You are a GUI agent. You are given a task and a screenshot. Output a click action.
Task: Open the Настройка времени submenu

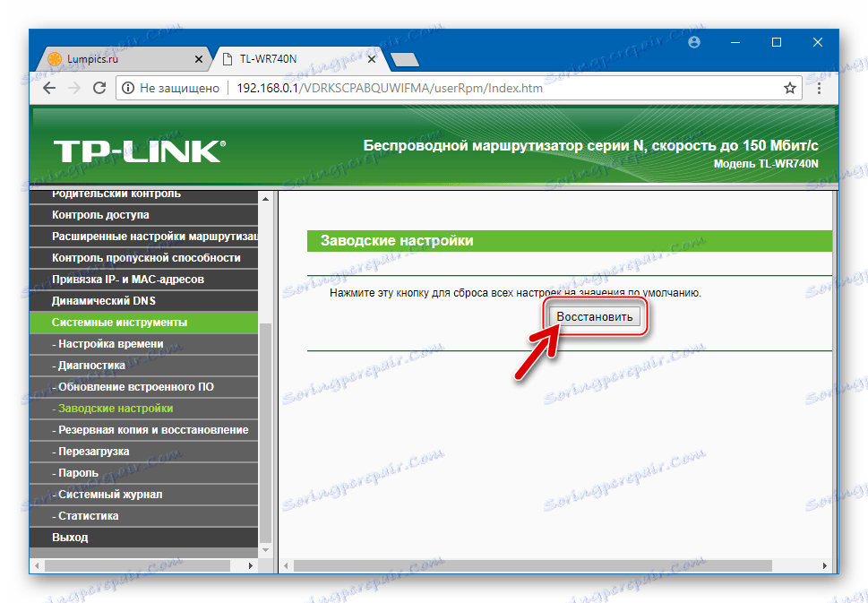(144, 344)
